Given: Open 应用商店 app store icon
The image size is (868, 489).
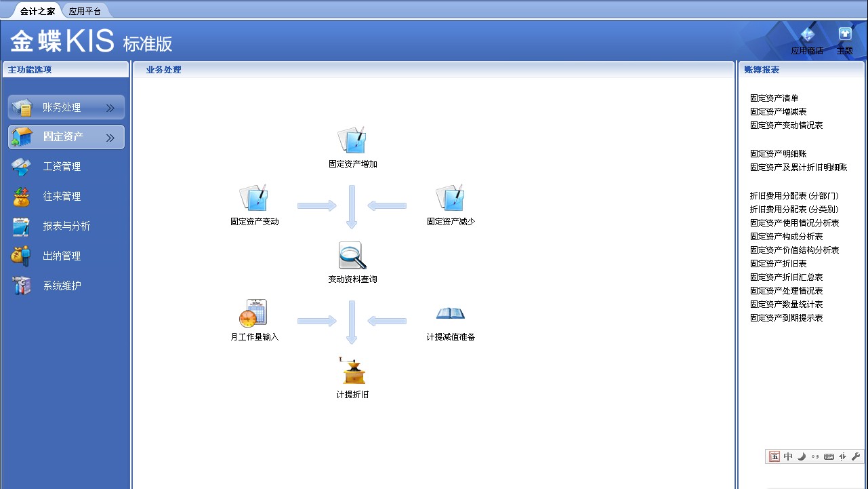Looking at the screenshot, I should click(x=807, y=35).
